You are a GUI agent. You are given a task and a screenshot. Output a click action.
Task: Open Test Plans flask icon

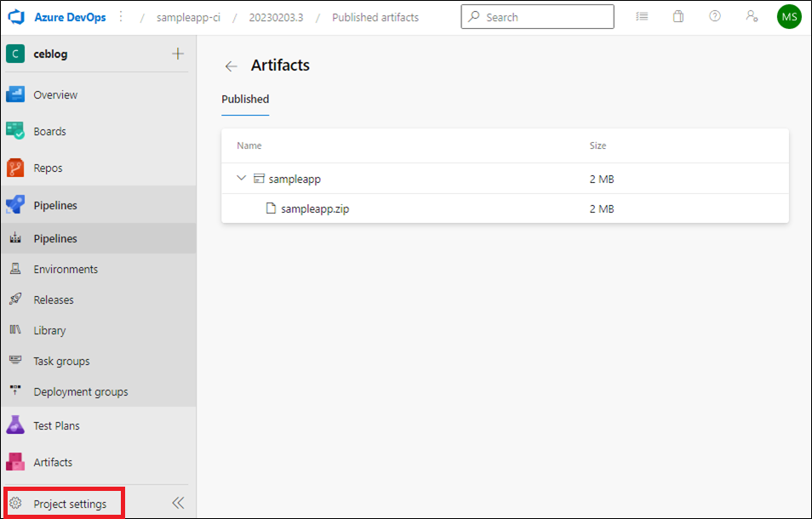[15, 425]
